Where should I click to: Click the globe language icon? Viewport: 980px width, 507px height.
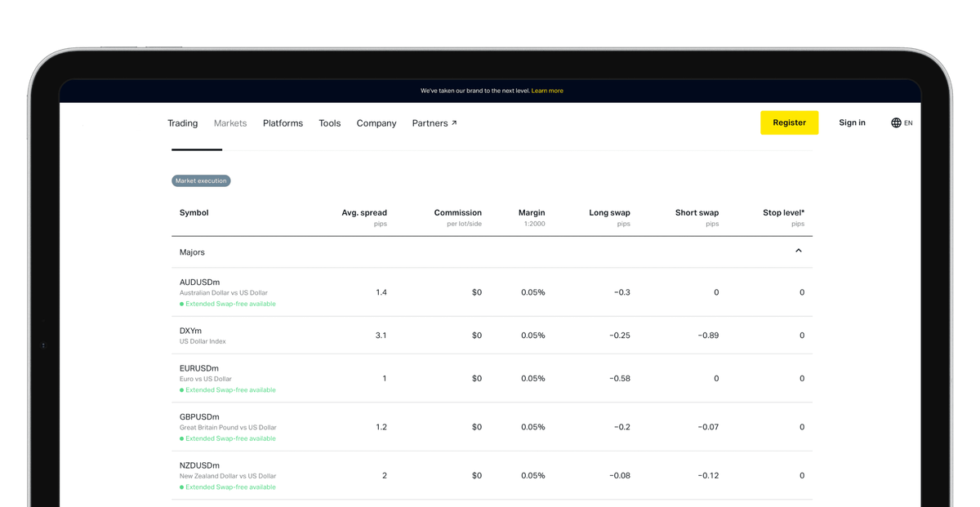(896, 123)
